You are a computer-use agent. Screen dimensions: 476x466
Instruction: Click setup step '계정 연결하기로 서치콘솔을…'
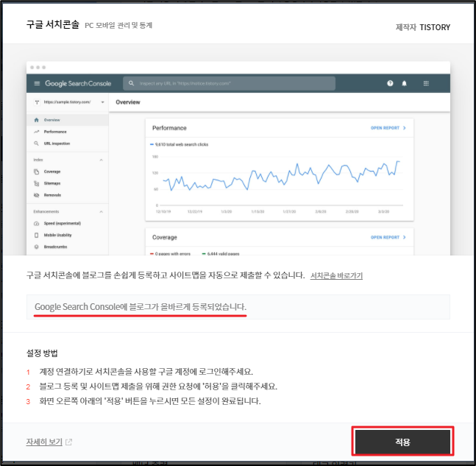(x=146, y=372)
